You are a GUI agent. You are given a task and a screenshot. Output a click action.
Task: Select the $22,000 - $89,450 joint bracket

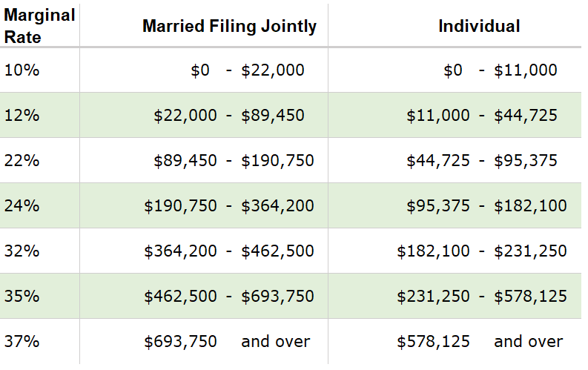tap(229, 116)
